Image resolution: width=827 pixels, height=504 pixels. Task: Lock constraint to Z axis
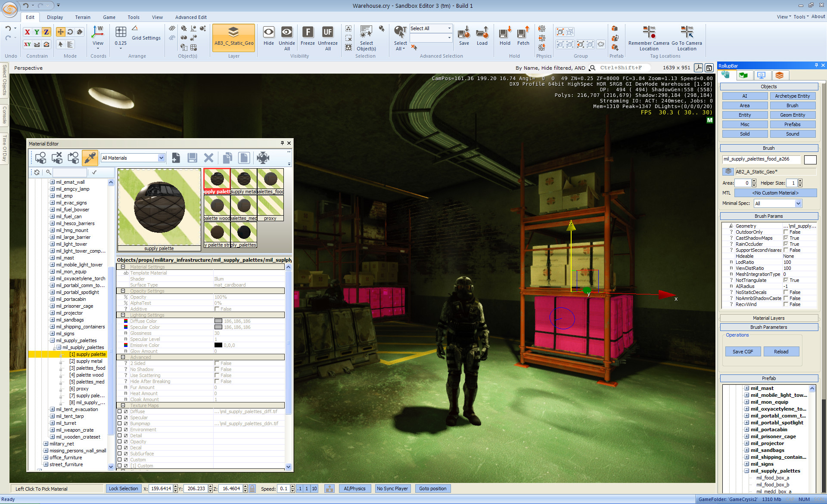pyautogui.click(x=46, y=32)
